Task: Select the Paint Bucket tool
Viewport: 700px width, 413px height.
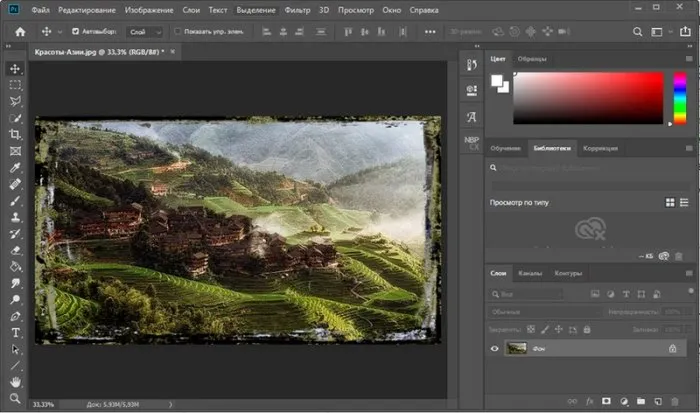Action: [15, 267]
